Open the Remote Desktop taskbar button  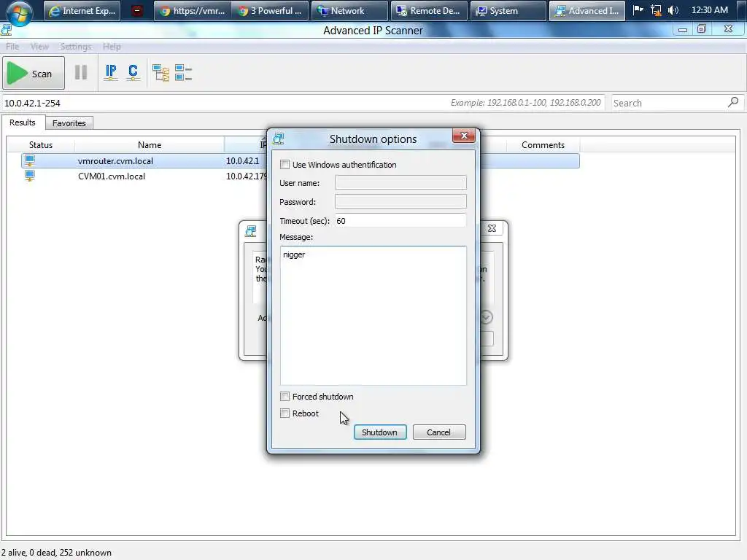(x=429, y=11)
